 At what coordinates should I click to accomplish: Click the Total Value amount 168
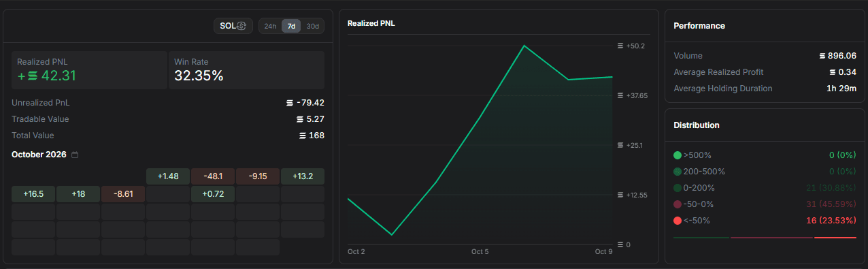[316, 136]
